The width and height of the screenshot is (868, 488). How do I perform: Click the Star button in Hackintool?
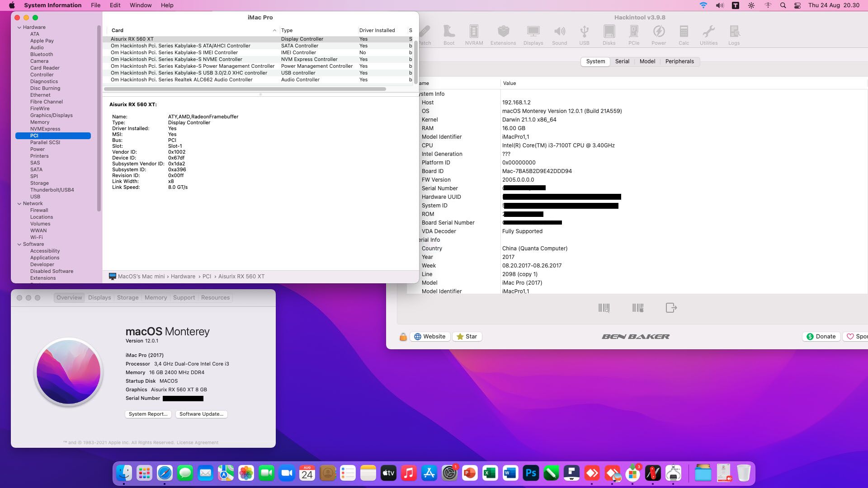coord(467,337)
